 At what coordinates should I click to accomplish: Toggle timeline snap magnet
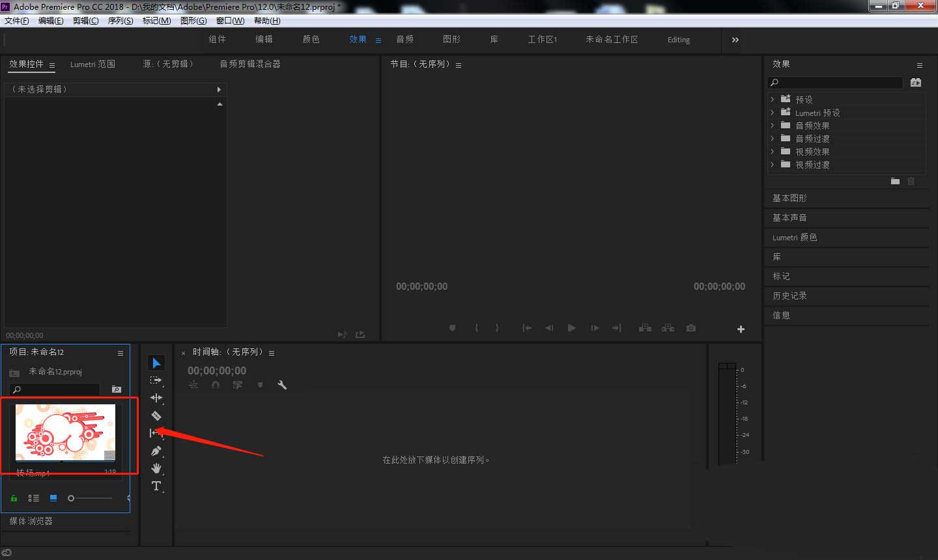coord(216,385)
